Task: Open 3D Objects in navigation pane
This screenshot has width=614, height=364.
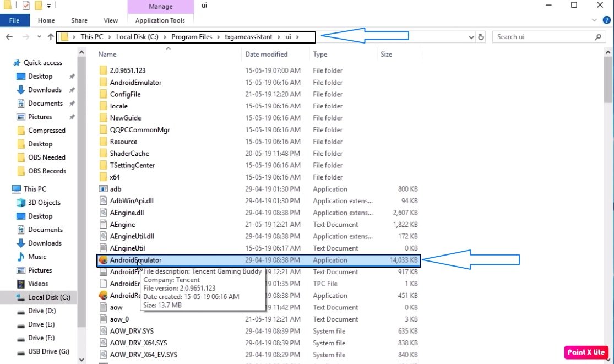Action: (x=44, y=202)
